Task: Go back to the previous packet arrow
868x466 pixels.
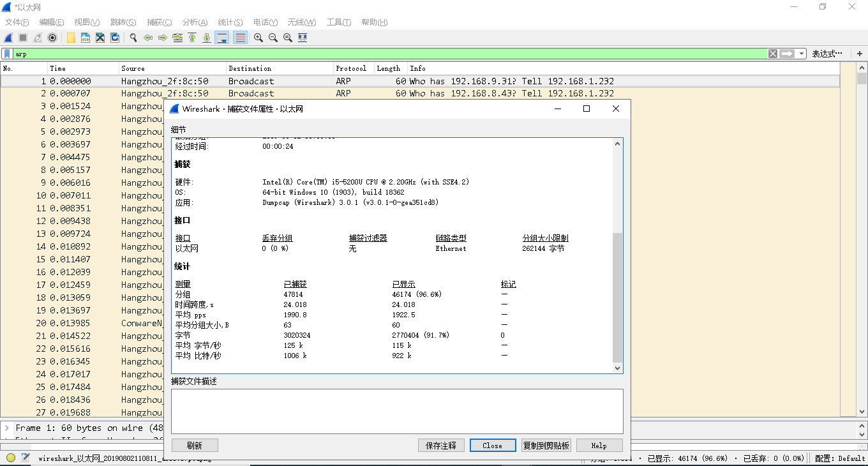Action: (148, 38)
